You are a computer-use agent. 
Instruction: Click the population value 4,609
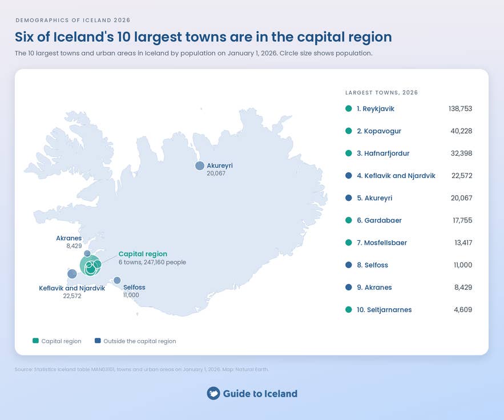463,309
